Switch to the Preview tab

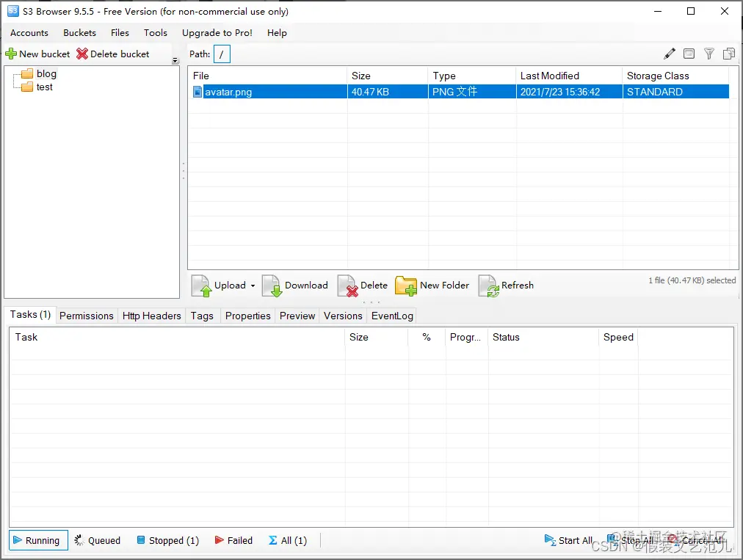pyautogui.click(x=297, y=316)
